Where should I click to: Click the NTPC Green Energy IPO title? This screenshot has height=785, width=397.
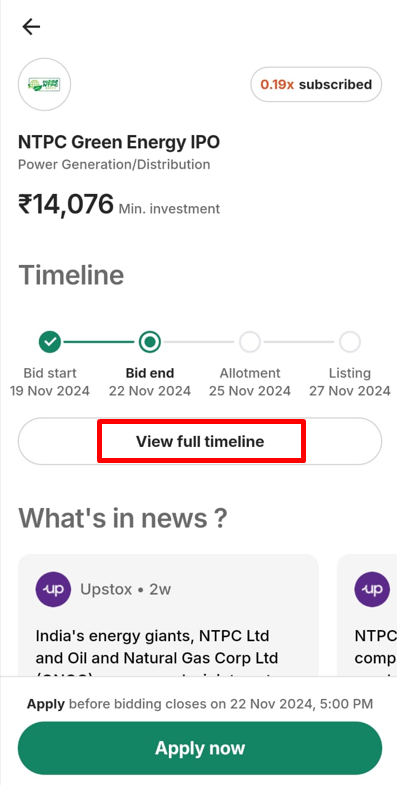(x=119, y=143)
